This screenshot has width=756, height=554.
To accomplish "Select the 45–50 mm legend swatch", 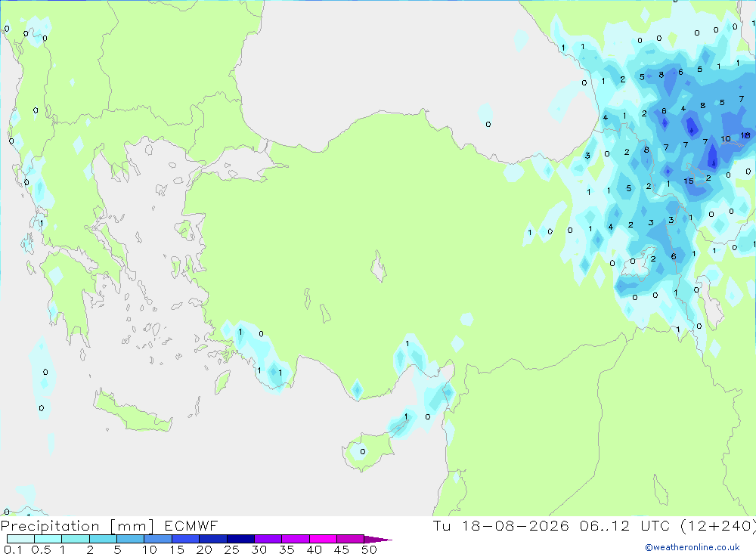I will coord(351,539).
